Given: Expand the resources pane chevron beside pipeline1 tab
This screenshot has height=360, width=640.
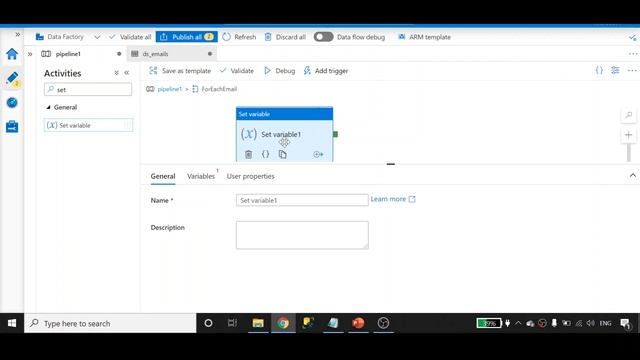Looking at the screenshot, I should [30, 54].
